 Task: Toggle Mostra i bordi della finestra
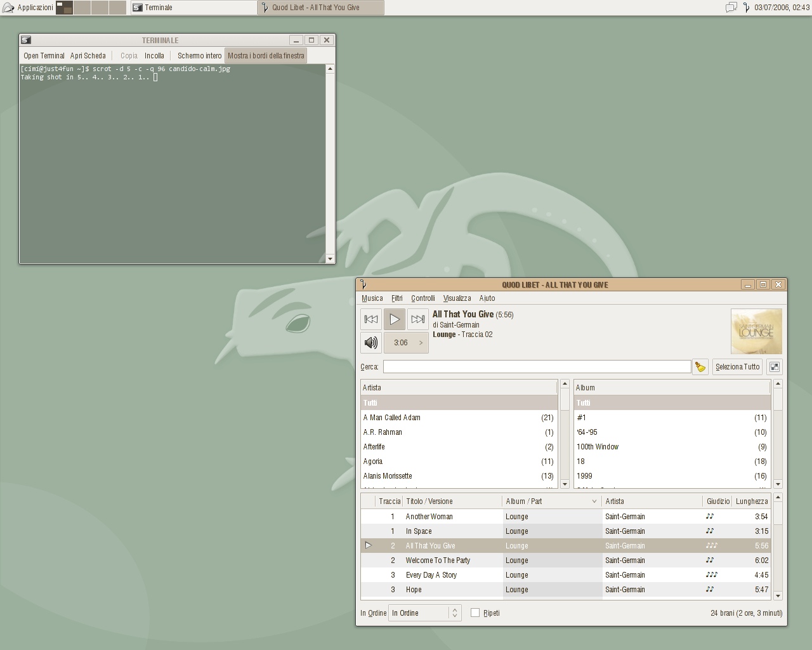pos(266,56)
